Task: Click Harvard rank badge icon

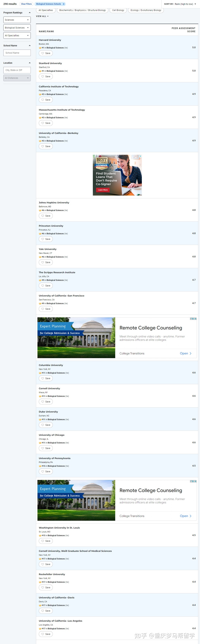Action: click(40, 48)
